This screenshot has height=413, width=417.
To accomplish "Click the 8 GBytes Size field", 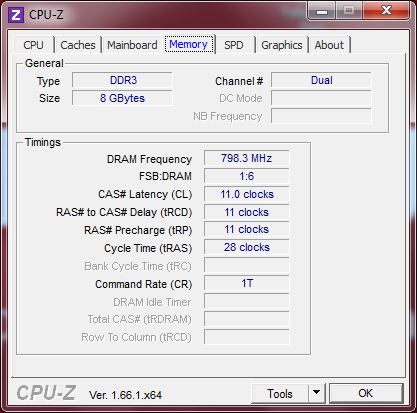I will pos(122,98).
